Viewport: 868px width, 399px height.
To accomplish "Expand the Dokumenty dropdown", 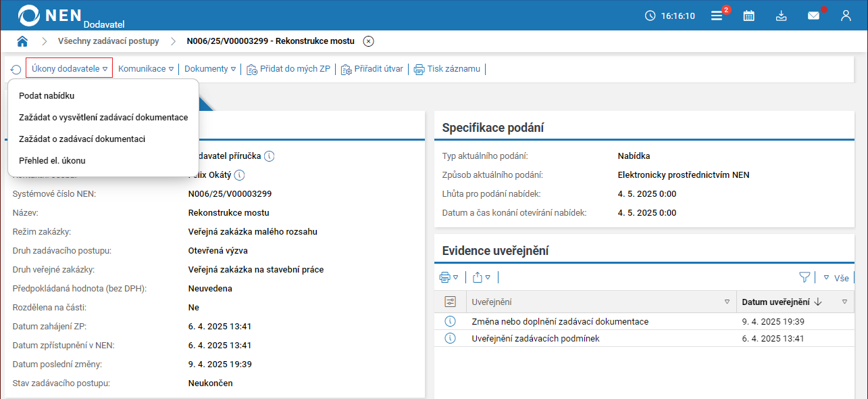I will tap(210, 69).
